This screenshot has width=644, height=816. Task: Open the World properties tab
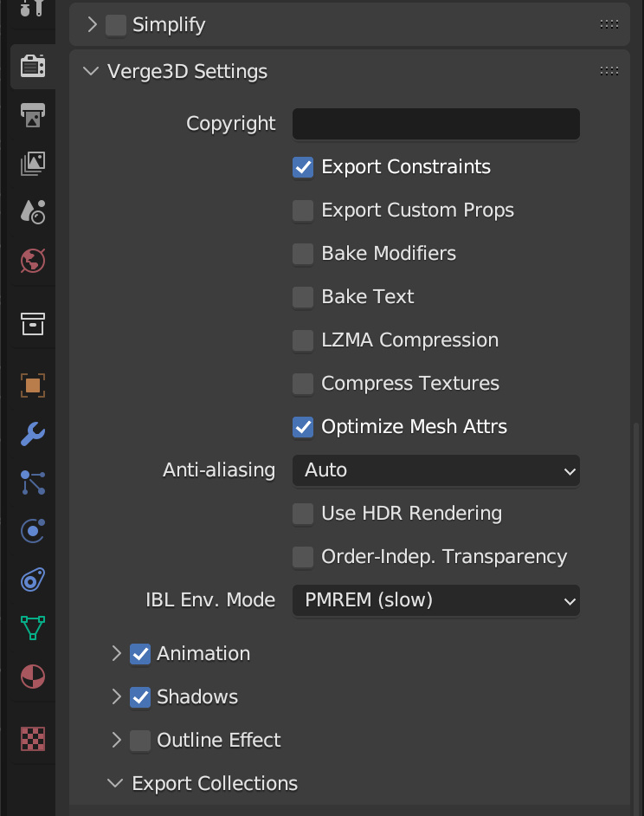(33, 260)
